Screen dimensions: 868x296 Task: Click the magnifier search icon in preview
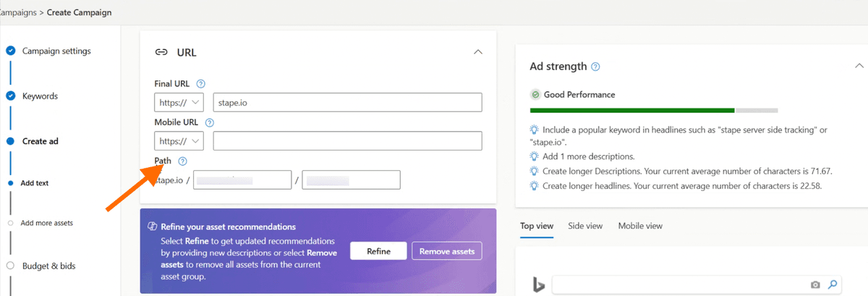tap(833, 284)
